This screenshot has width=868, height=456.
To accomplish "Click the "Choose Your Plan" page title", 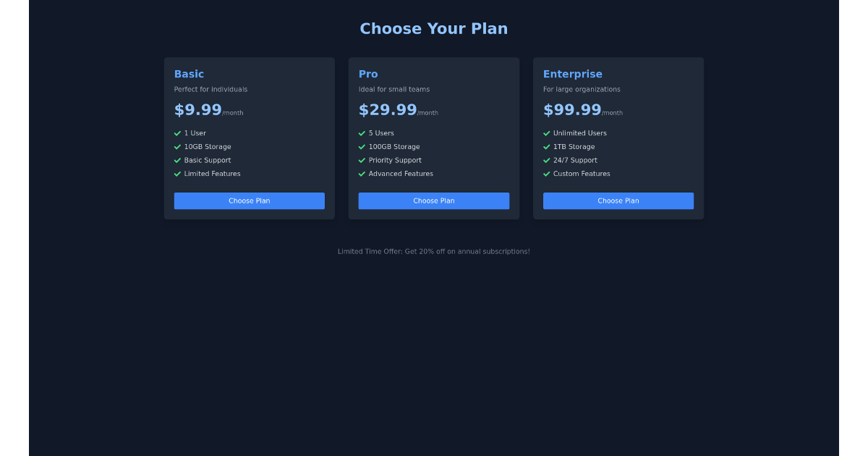I will [x=433, y=28].
